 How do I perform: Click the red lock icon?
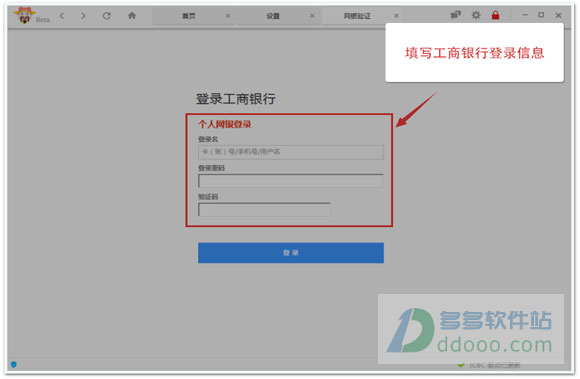[x=495, y=15]
